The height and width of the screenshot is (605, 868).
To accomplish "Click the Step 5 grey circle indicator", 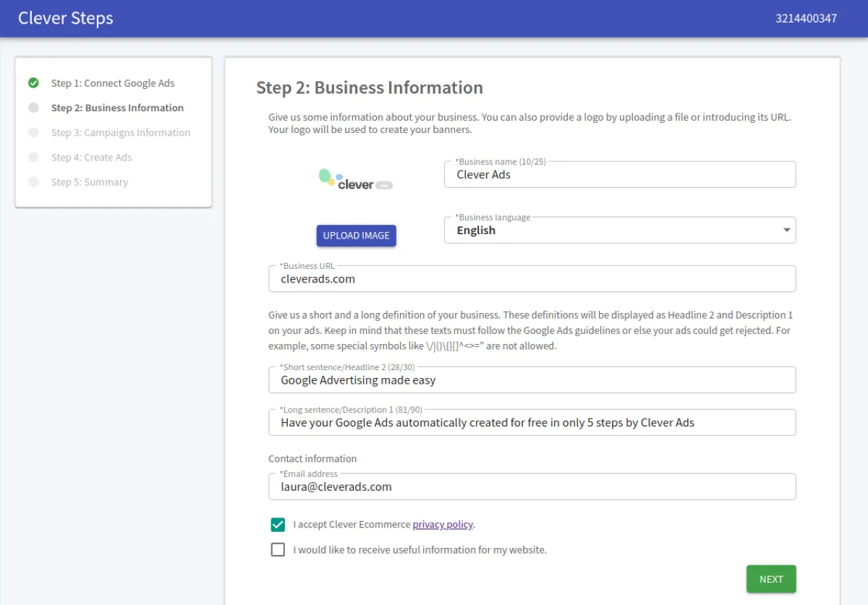I will coord(33,182).
